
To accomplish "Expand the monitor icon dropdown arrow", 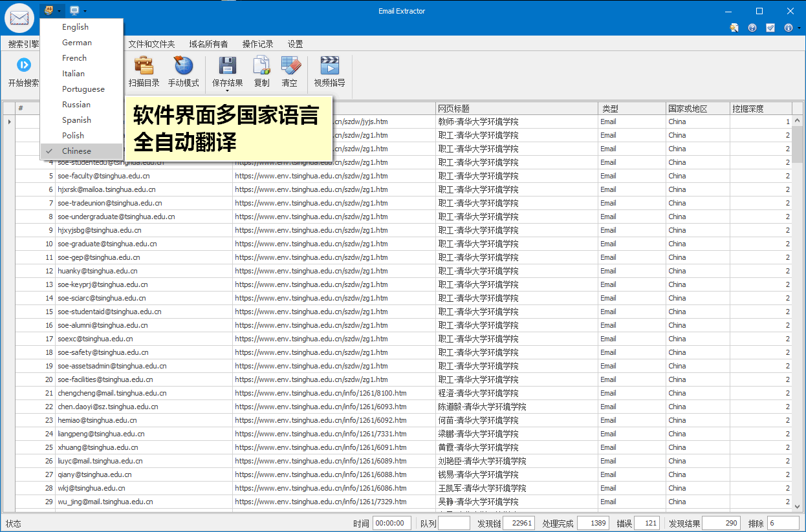I will (x=85, y=11).
